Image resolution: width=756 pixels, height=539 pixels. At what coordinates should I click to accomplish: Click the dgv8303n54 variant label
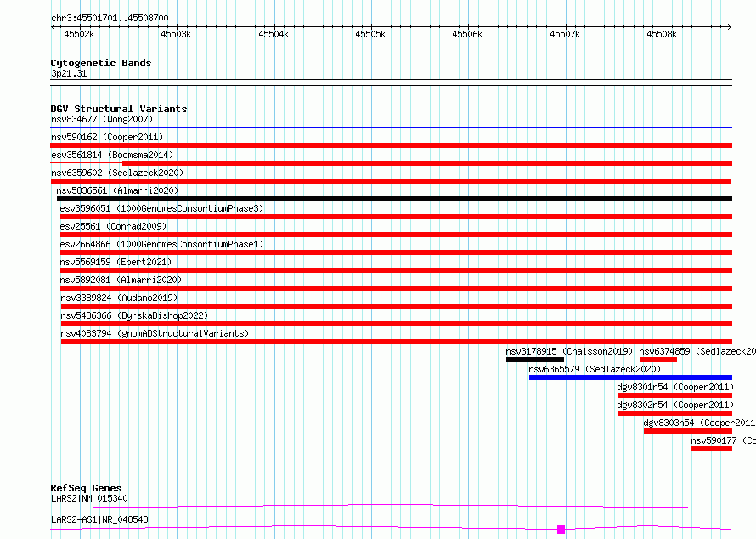(699, 423)
